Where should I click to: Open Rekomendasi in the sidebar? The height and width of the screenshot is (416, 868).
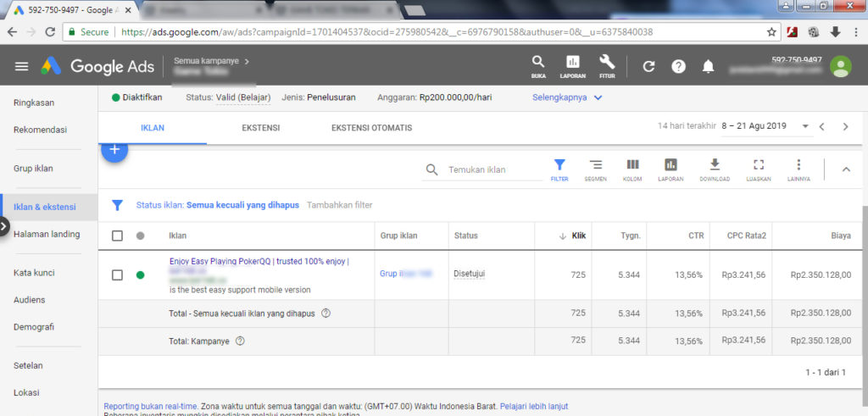40,130
